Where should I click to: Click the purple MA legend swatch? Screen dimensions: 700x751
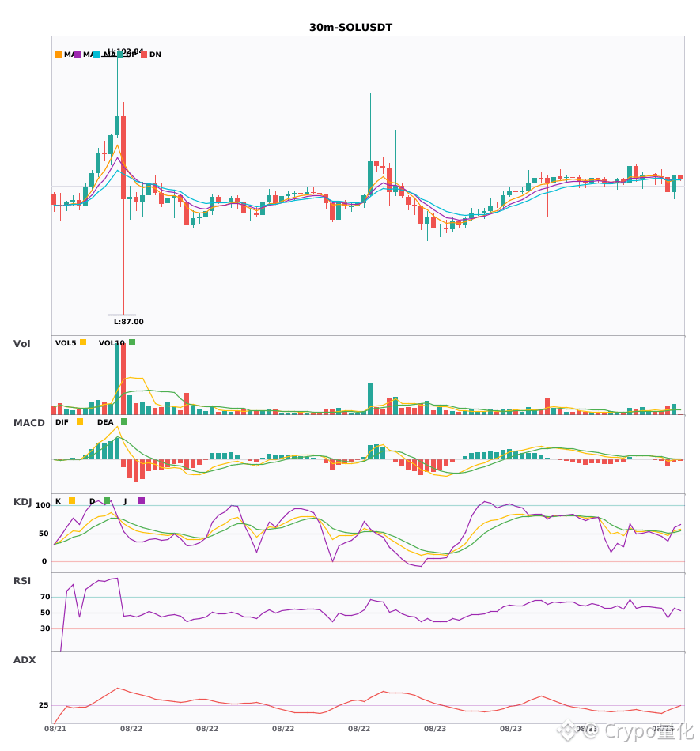[x=78, y=55]
